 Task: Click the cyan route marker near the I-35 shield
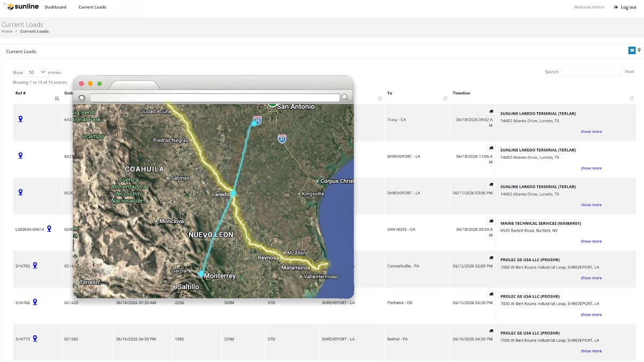[254, 123]
